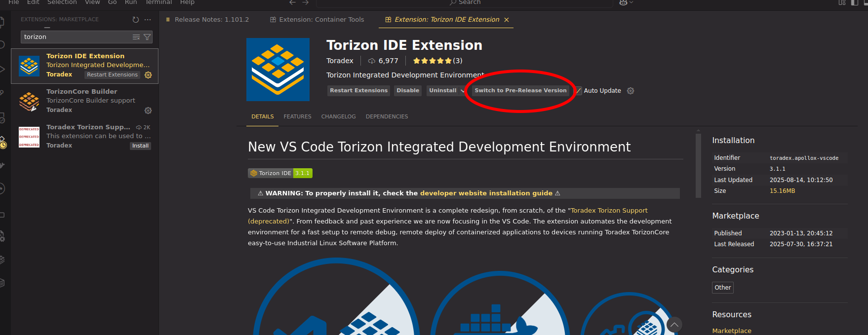Viewport: 868px width, 335px height.
Task: Open Torizon IDE Extension manage gear in list
Action: click(x=148, y=75)
